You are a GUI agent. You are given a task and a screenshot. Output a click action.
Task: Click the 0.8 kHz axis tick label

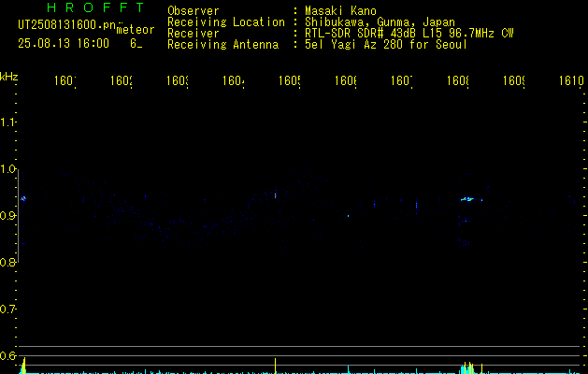(x=7, y=263)
